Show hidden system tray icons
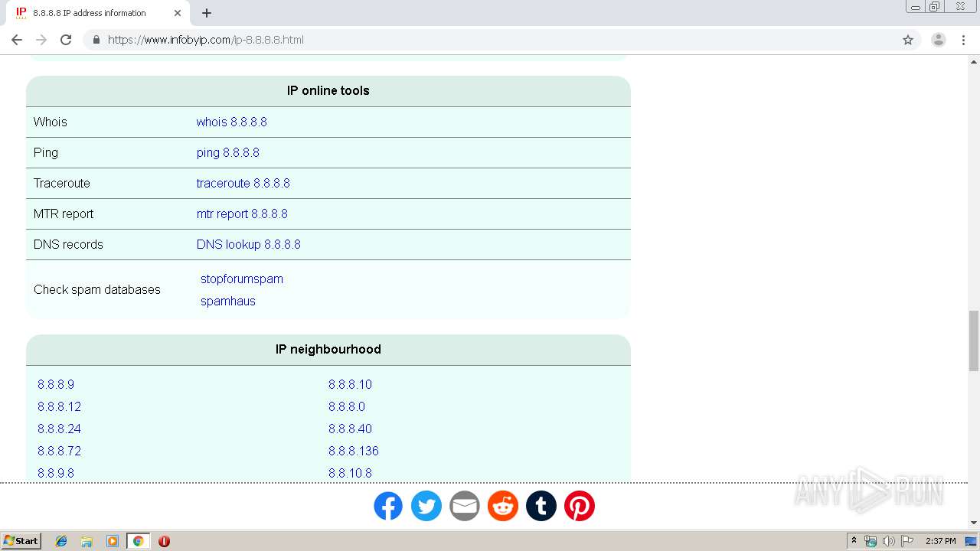Screen dimensions: 980x551 [854, 541]
